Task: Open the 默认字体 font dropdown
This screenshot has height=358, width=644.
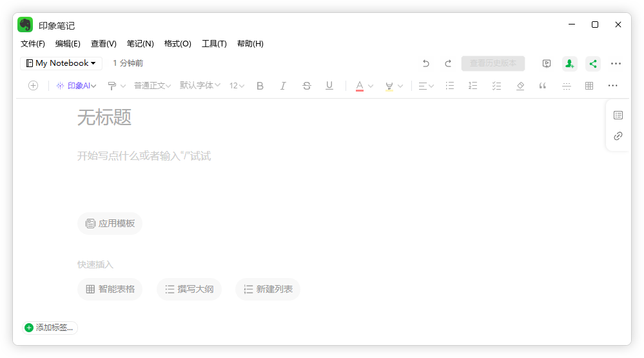Action: [200, 85]
